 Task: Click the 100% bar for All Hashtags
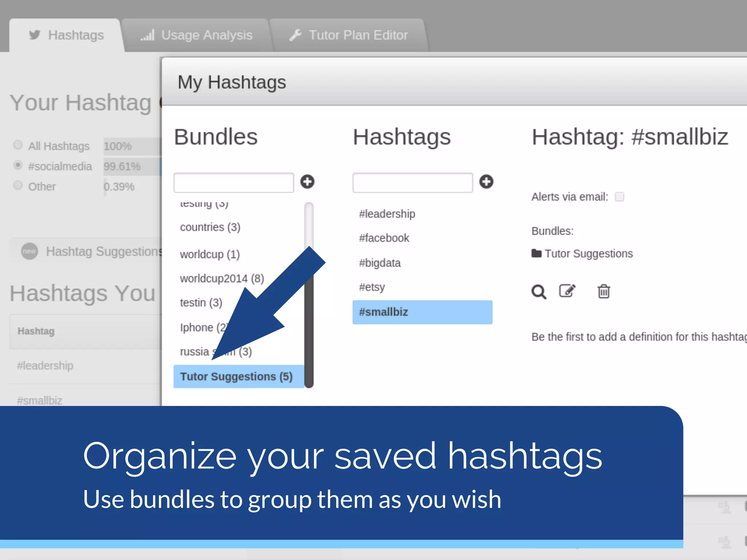(x=132, y=146)
